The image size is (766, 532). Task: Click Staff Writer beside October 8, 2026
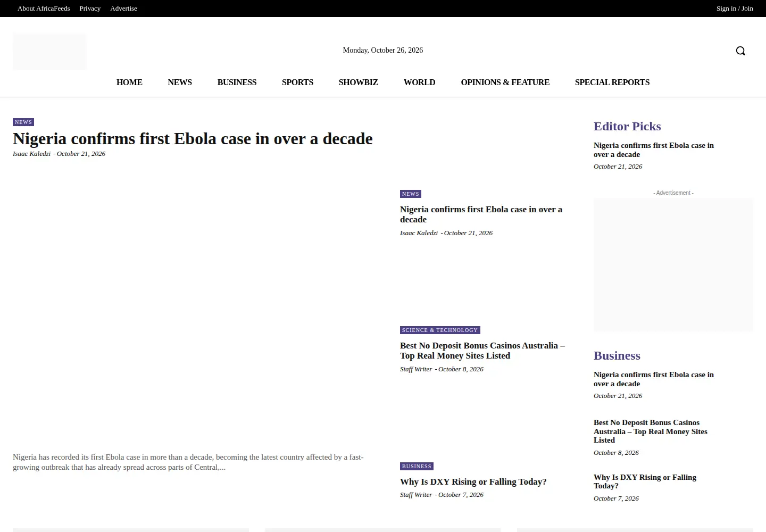click(416, 369)
